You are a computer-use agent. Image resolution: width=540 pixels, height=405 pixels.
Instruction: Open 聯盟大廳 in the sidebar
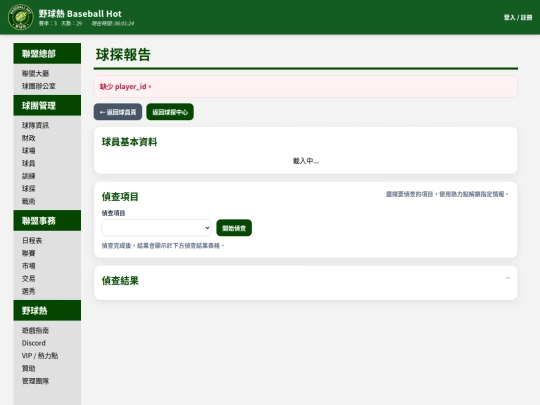[x=35, y=73]
